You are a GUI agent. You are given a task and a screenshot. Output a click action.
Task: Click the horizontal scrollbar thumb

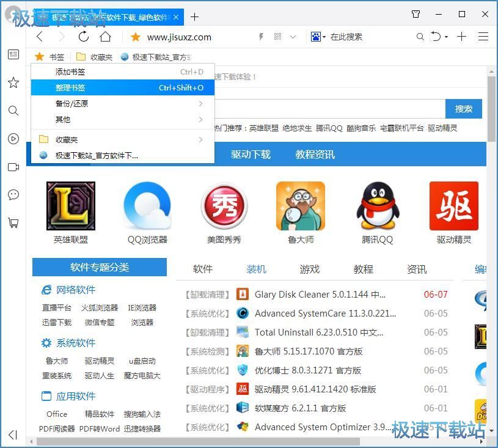tap(198, 442)
